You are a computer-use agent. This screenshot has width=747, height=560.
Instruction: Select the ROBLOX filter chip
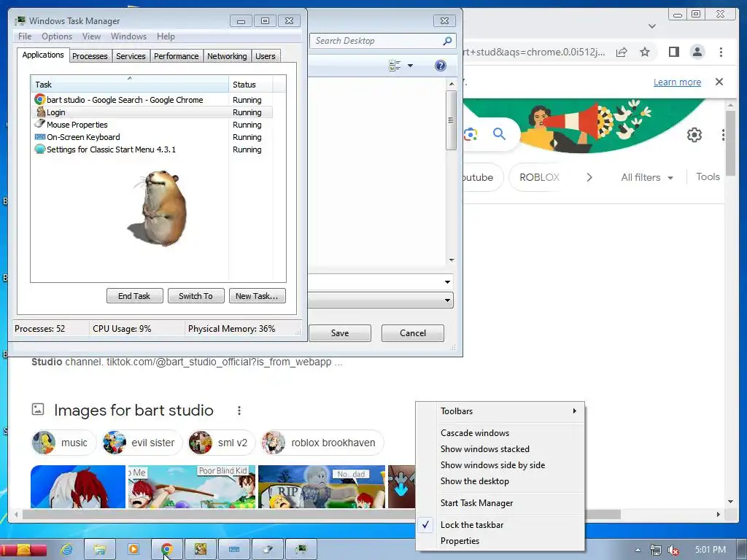(x=539, y=177)
